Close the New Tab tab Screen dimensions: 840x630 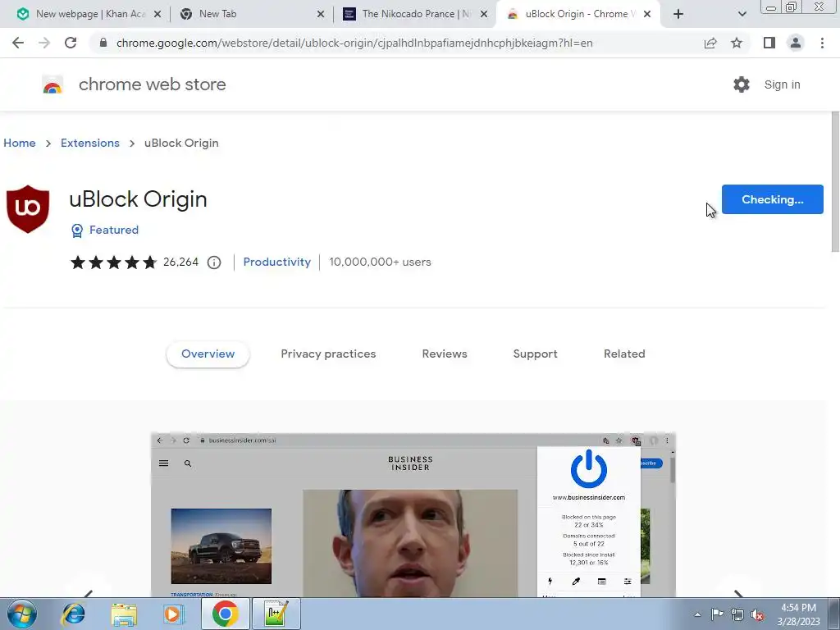321,14
